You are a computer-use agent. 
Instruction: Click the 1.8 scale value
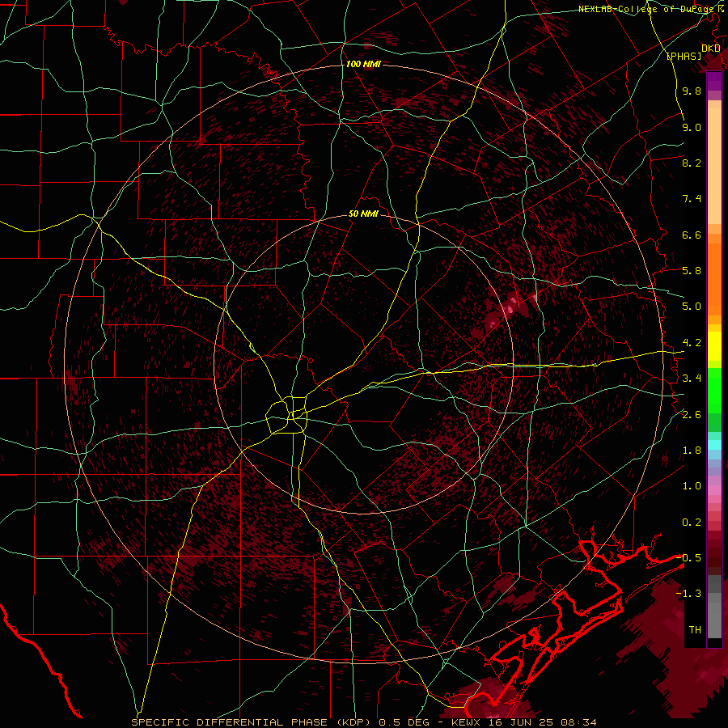[x=692, y=451]
